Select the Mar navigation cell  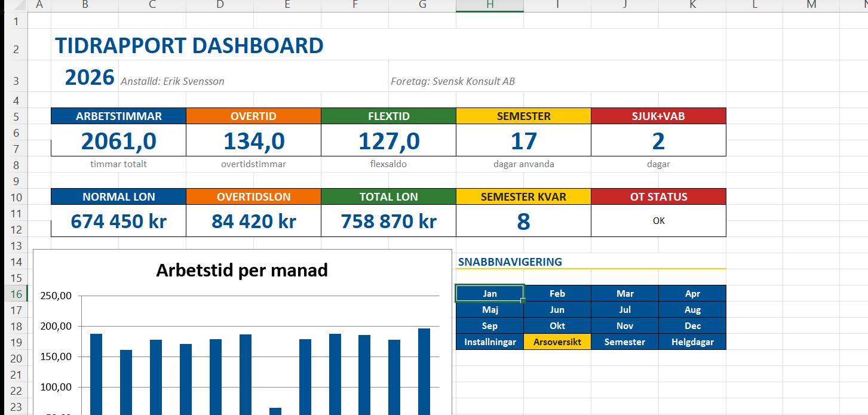pos(625,293)
